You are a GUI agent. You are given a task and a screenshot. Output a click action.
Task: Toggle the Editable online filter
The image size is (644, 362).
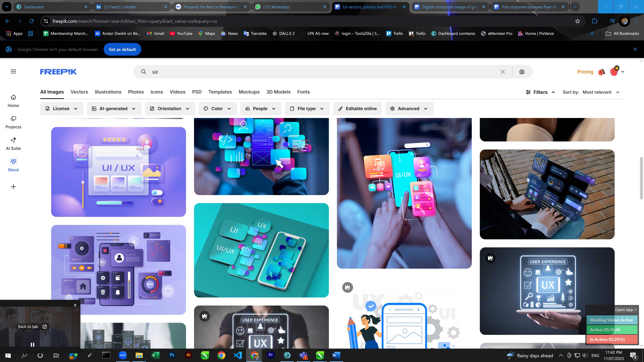[x=357, y=109]
